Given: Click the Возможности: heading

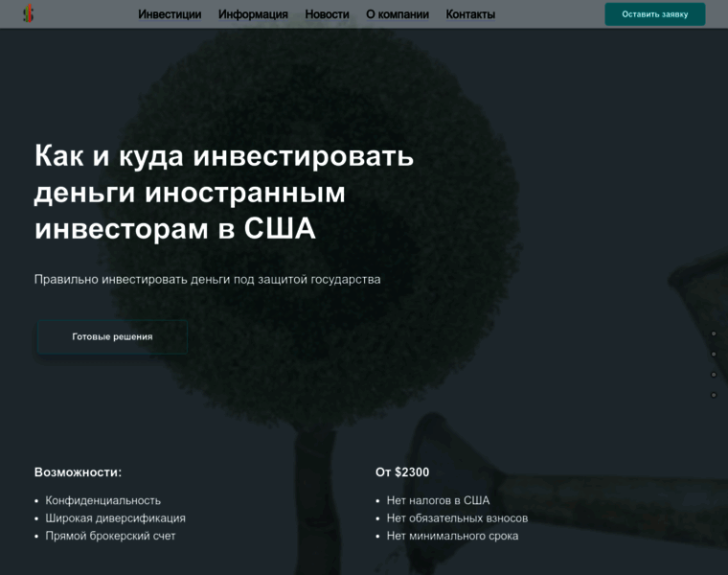Looking at the screenshot, I should click(78, 471).
